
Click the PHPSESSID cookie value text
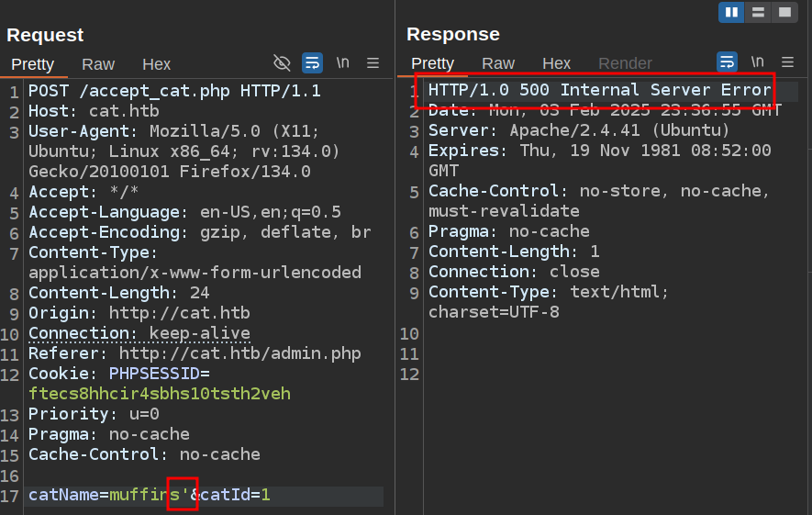tap(159, 394)
